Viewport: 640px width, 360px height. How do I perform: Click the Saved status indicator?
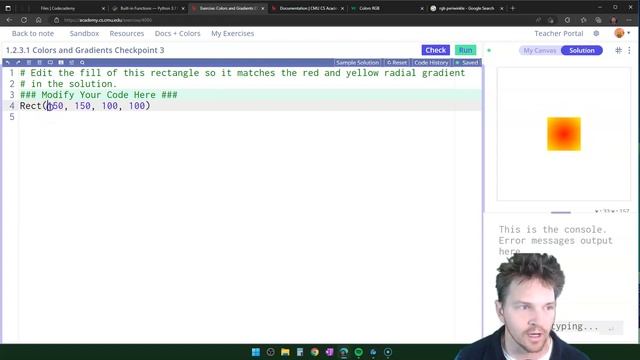click(x=467, y=62)
